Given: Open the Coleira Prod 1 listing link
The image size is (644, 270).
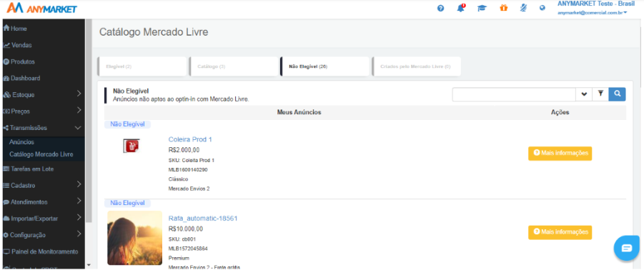Looking at the screenshot, I should click(190, 139).
